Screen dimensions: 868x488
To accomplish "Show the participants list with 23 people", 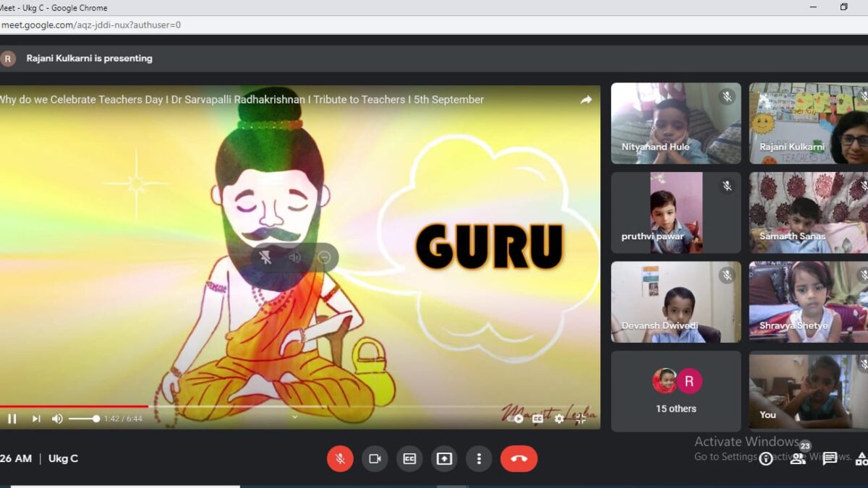I will [x=798, y=458].
